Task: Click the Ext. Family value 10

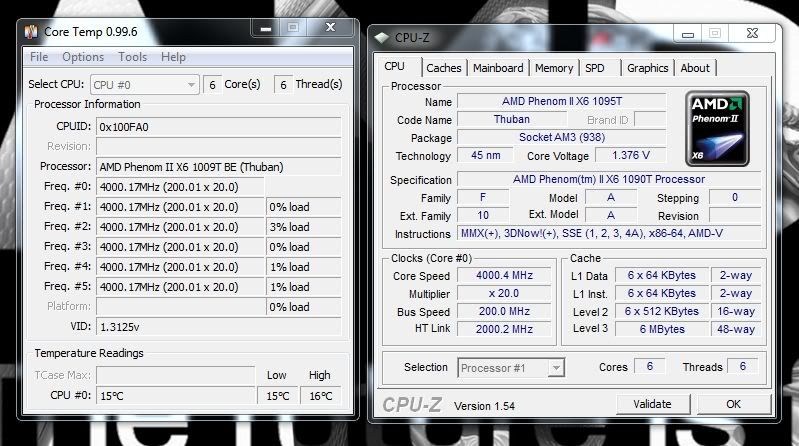Action: pos(483,215)
